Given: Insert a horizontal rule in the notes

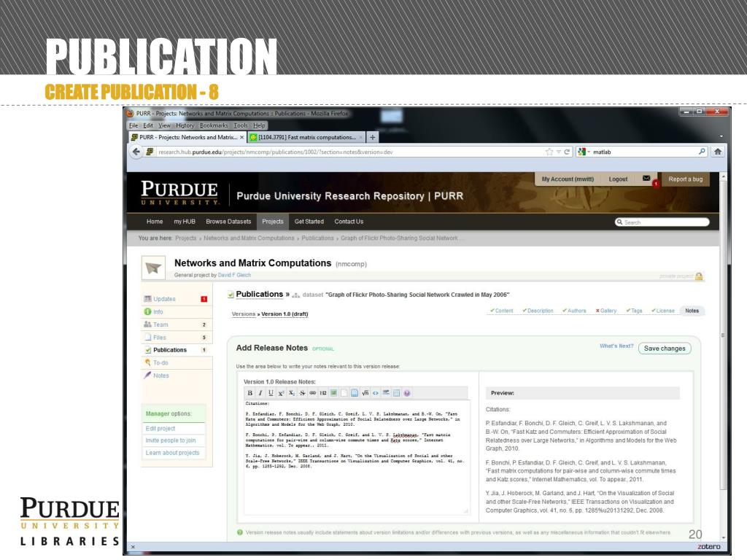Looking at the screenshot, I should coord(386,393).
